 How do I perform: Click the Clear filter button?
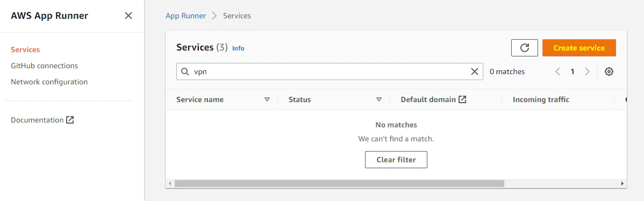tap(396, 160)
